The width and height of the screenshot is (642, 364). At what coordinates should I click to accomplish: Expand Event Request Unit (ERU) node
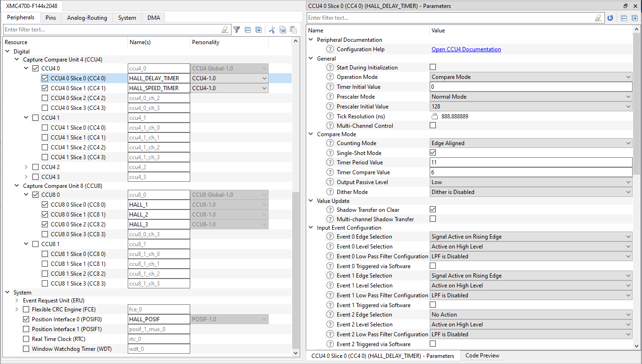17,301
